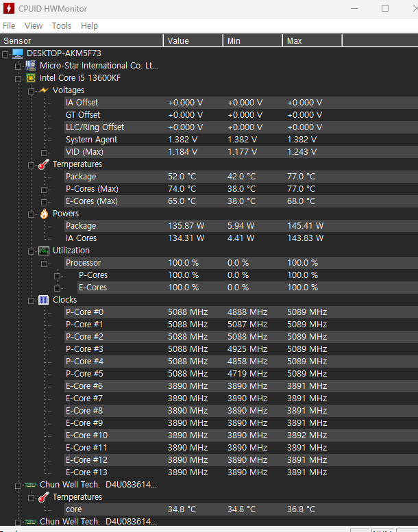Select the E-Core #10 clock row
Image resolution: width=418 pixels, height=532 pixels.
(x=241, y=435)
